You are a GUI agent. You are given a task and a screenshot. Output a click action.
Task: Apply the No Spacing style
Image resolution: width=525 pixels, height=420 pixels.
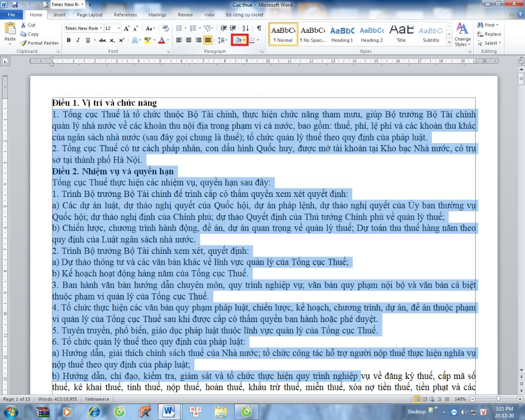313,34
